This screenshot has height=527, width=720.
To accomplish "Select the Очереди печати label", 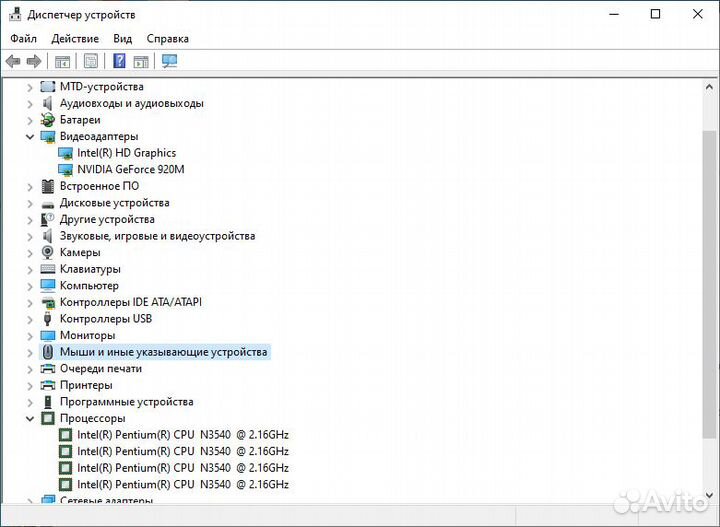I will 101,368.
